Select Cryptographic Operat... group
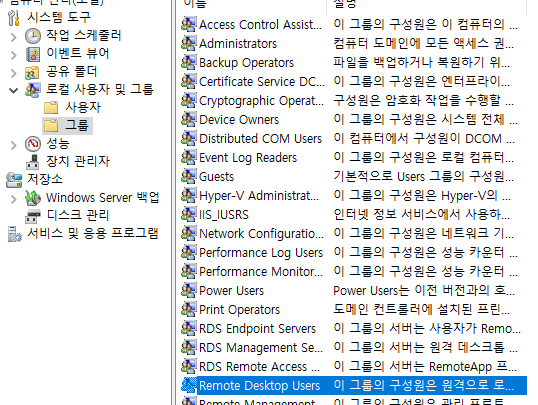 (x=261, y=101)
